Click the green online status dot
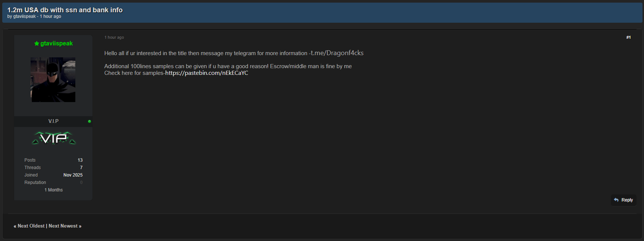 89,121
